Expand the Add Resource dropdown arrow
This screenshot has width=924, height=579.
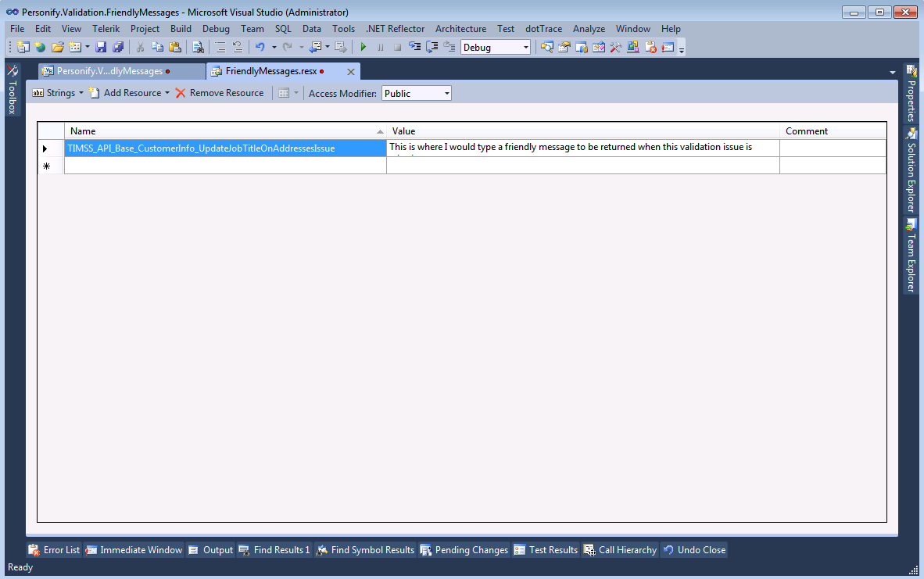[x=167, y=93]
